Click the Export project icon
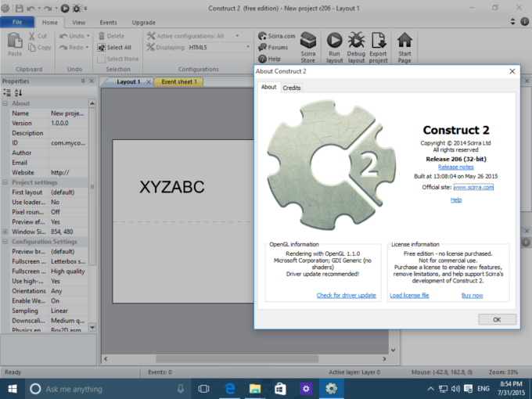Image resolution: width=532 pixels, height=399 pixels. pos(379,41)
